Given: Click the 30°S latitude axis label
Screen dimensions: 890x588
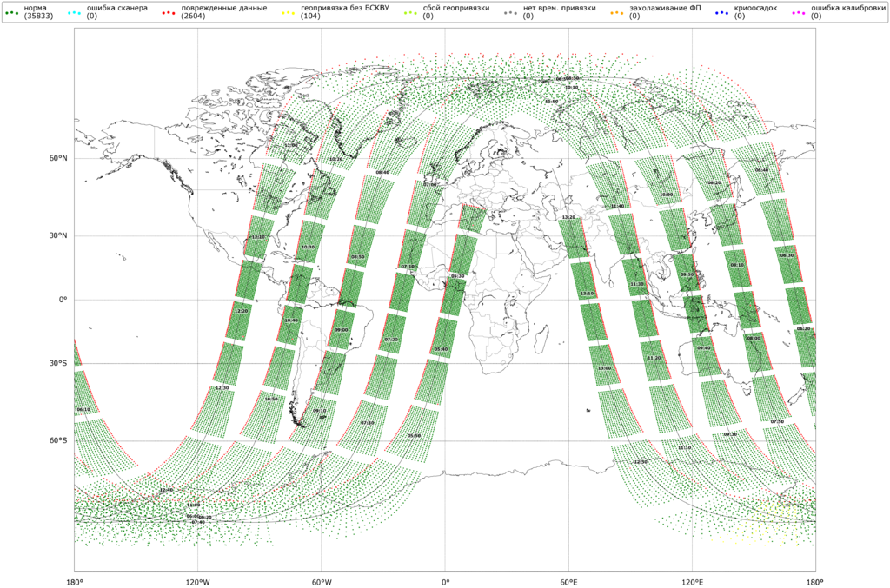Looking at the screenshot, I should (x=58, y=364).
